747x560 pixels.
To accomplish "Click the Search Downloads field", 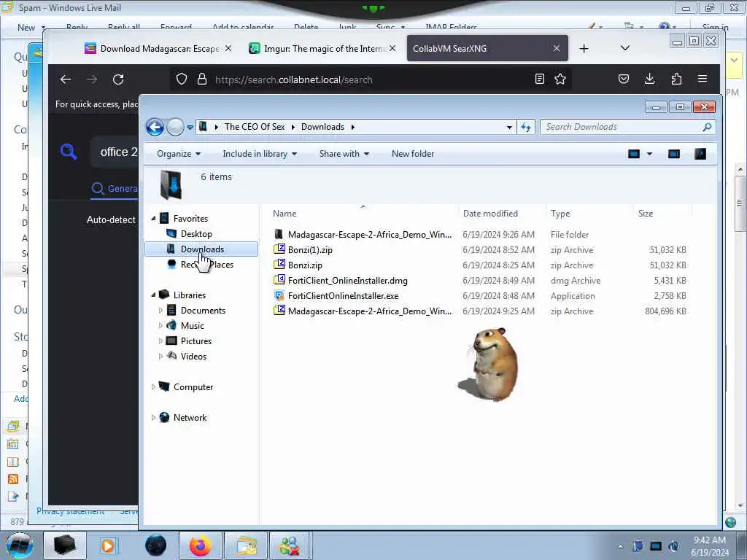I will [621, 127].
